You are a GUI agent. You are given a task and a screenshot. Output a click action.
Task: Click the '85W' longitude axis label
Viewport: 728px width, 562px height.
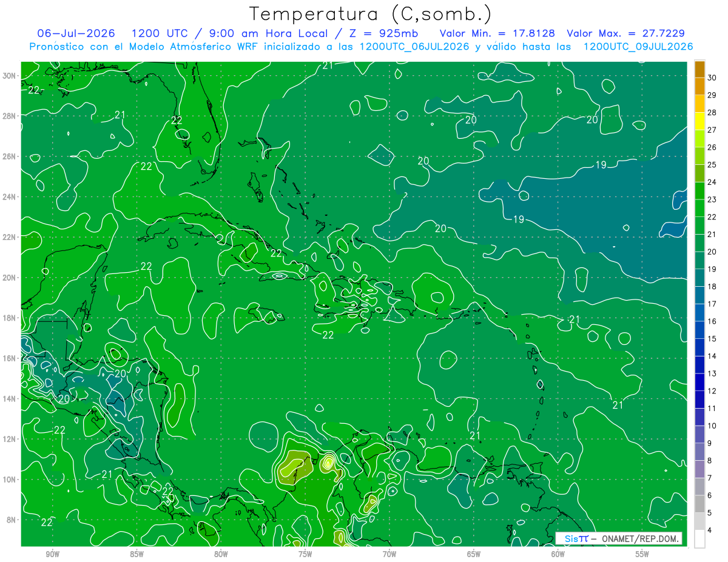(x=136, y=554)
